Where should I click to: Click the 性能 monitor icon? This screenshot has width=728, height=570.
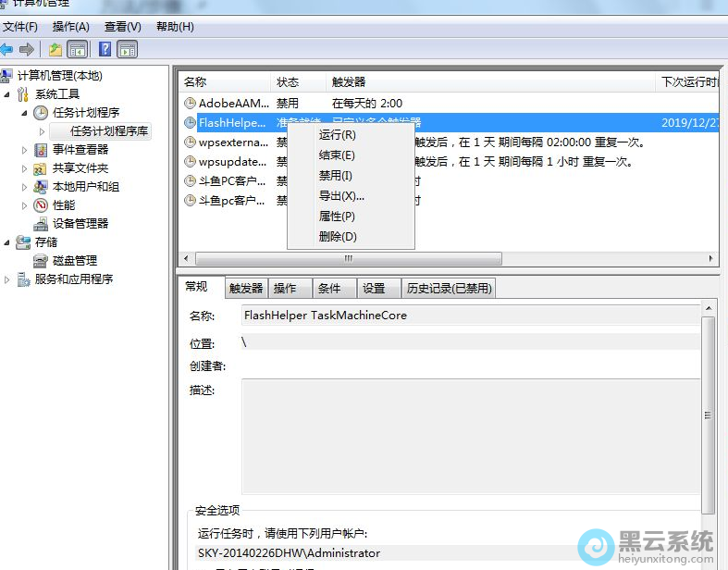[41, 205]
